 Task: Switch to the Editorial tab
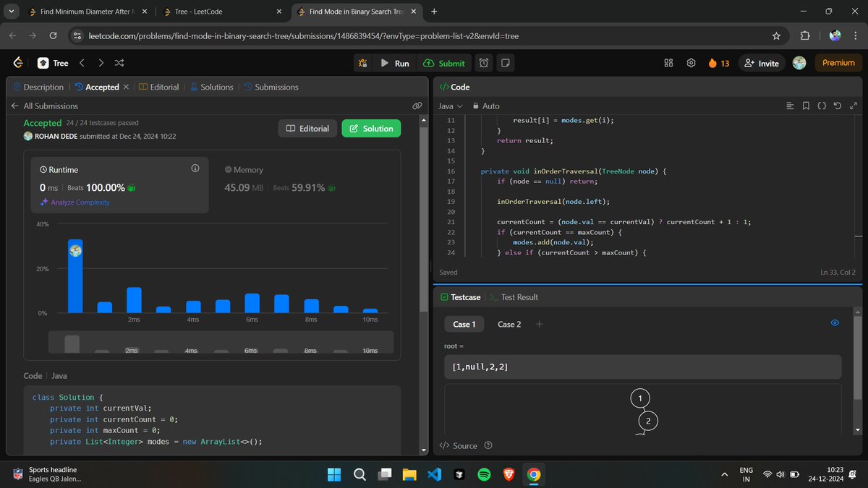point(163,87)
